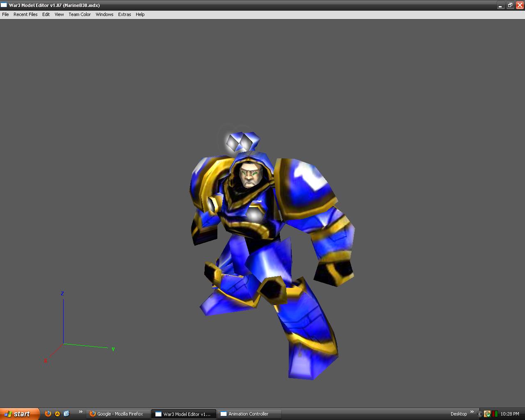Open the Edit menu

tap(46, 14)
